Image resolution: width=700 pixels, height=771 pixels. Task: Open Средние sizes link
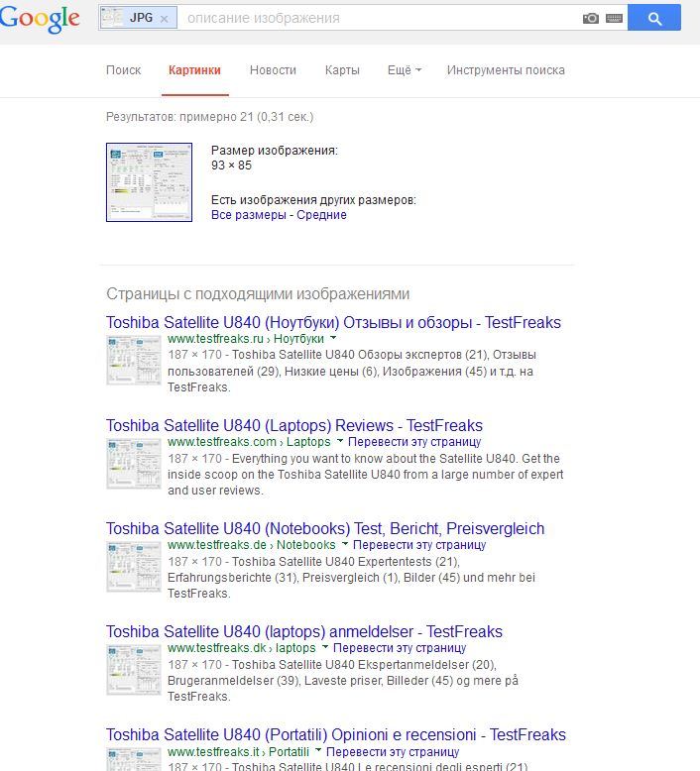coord(321,215)
